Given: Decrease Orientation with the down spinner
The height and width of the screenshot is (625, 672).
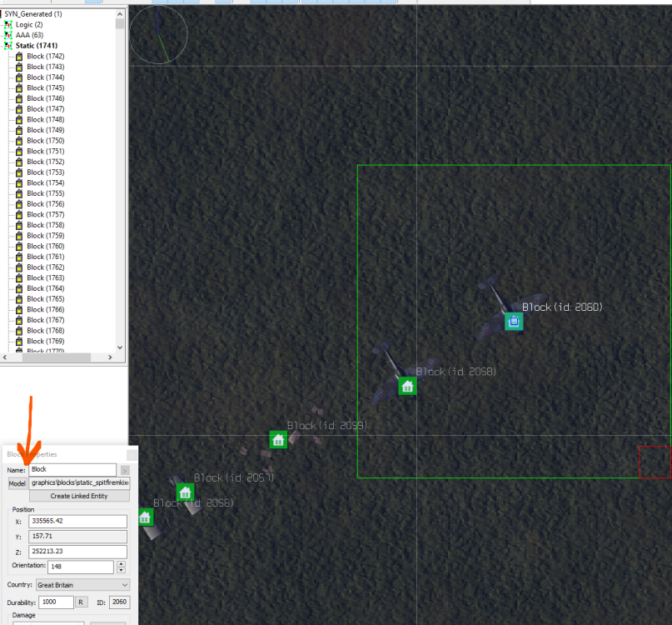Looking at the screenshot, I should tap(122, 570).
